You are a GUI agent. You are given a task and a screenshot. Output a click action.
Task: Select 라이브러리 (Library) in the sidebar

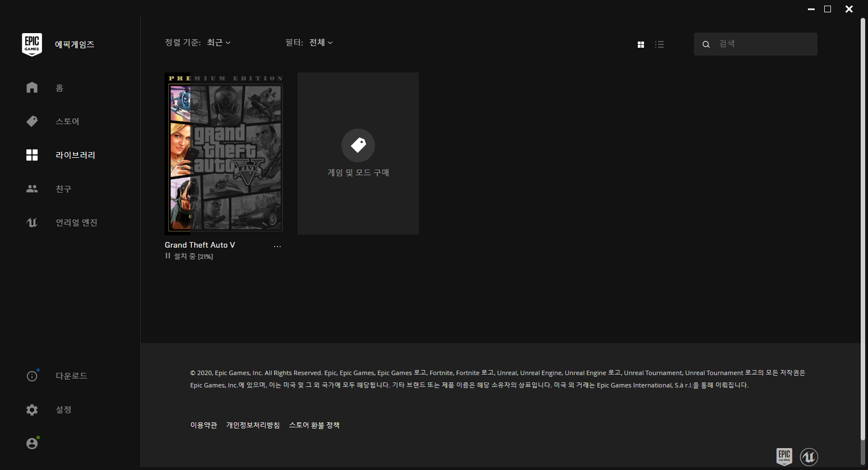click(75, 155)
